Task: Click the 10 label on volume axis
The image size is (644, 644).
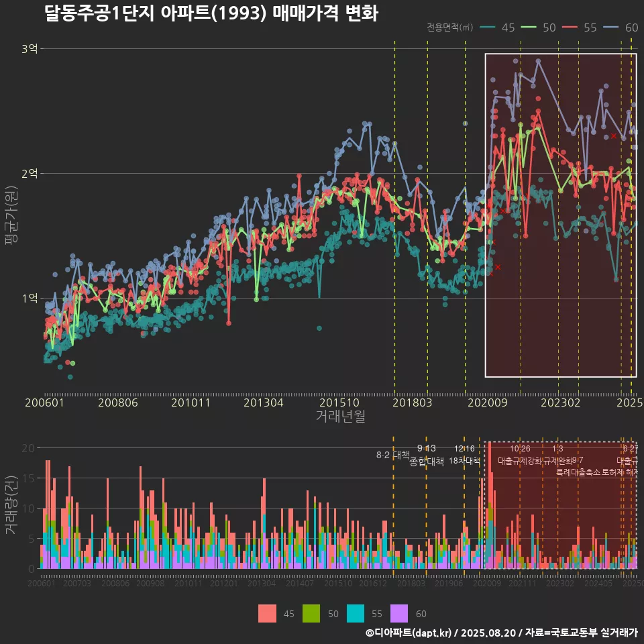Action: click(x=28, y=508)
